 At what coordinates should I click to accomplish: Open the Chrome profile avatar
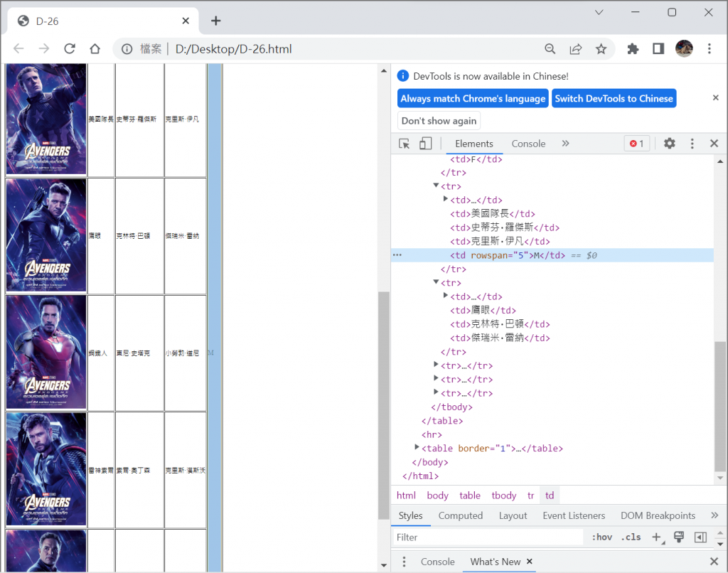[684, 48]
